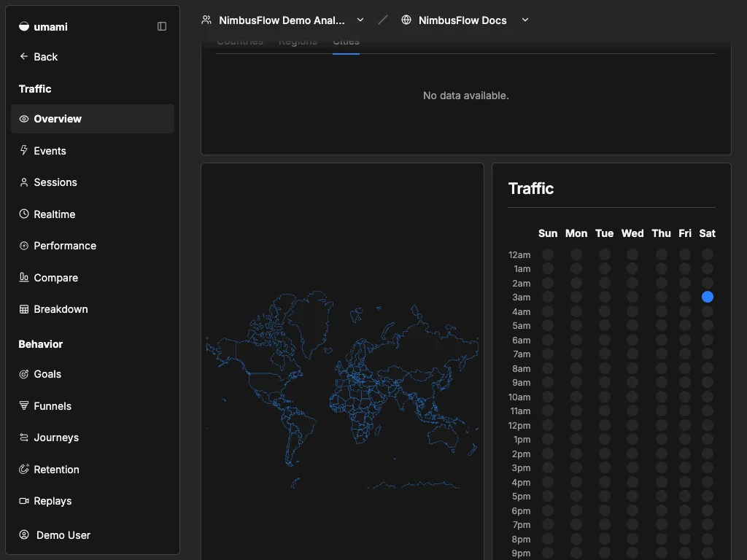Click the Sunday 12am traffic dot

coord(548,254)
